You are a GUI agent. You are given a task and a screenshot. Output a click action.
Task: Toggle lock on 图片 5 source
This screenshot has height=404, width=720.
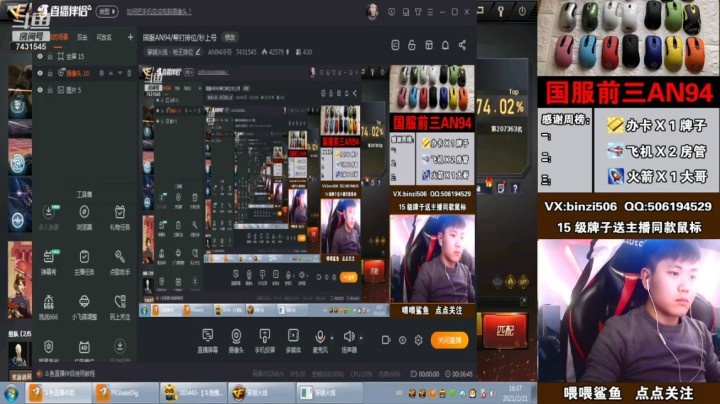pos(50,90)
